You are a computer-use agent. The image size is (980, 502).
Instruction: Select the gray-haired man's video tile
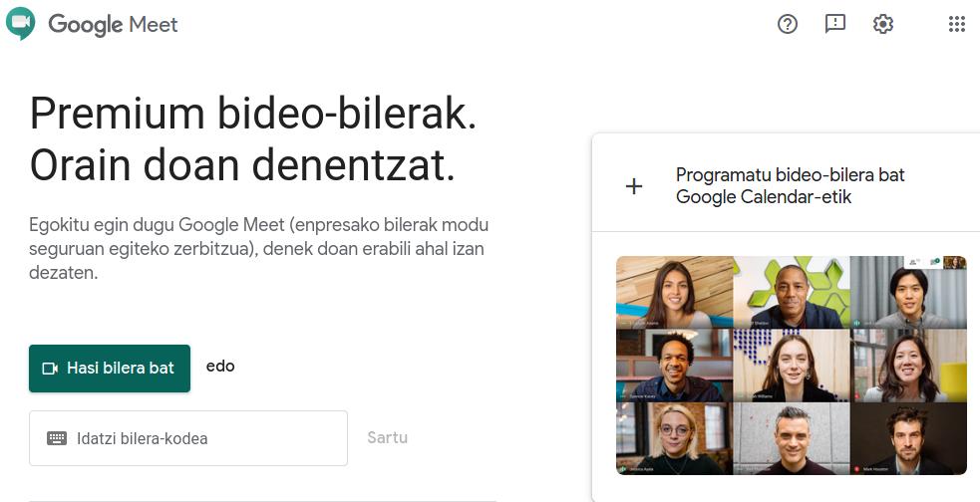tap(792, 438)
